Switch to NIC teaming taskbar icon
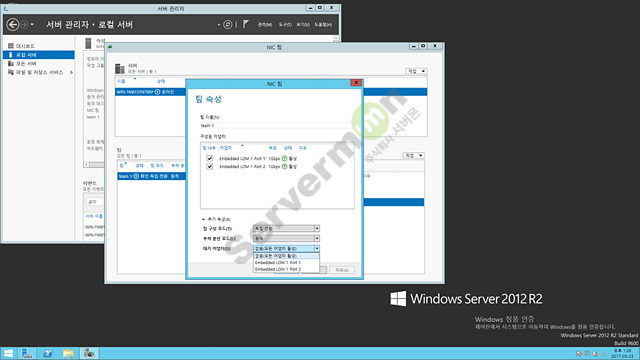640x360 pixels. coord(89,353)
